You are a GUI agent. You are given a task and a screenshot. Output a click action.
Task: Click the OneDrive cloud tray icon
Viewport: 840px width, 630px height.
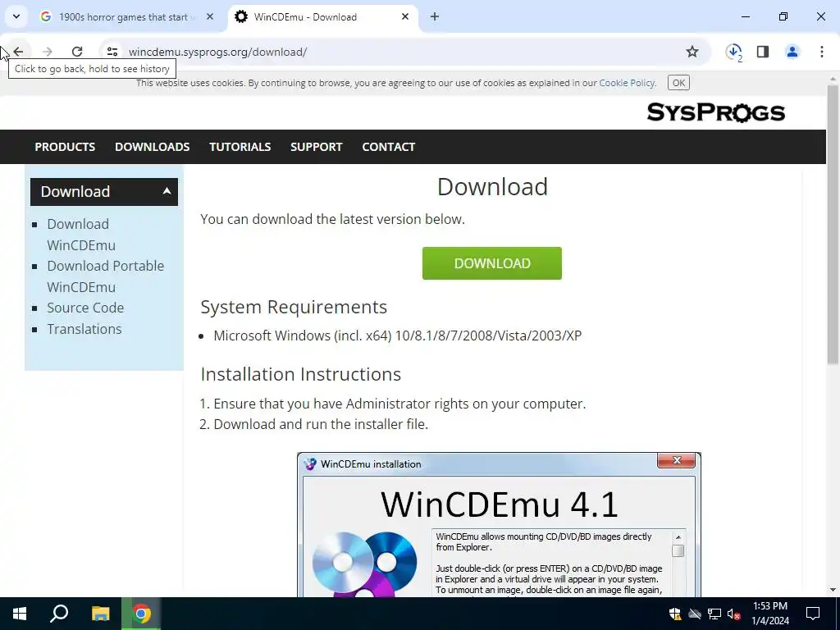(x=695, y=614)
